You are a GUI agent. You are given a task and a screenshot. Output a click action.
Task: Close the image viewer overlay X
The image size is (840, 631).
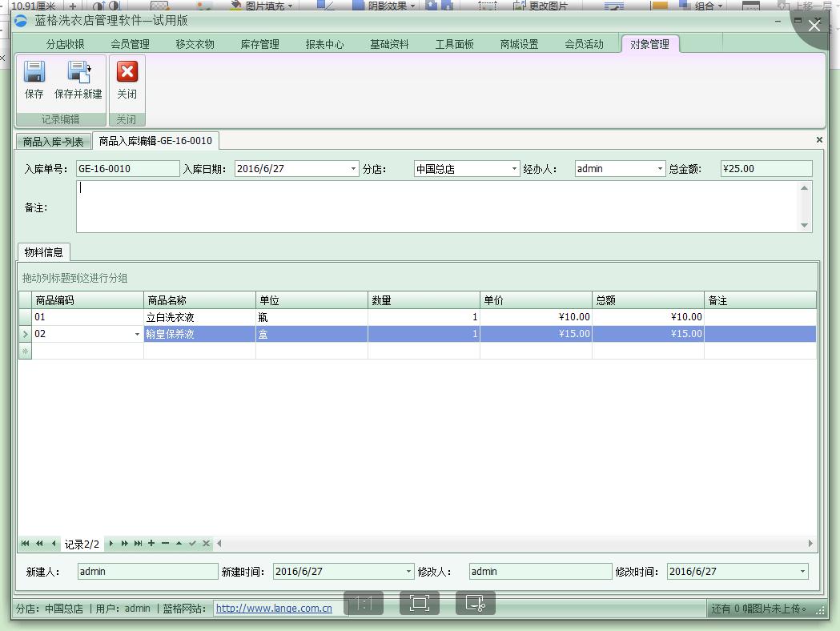pyautogui.click(x=814, y=26)
